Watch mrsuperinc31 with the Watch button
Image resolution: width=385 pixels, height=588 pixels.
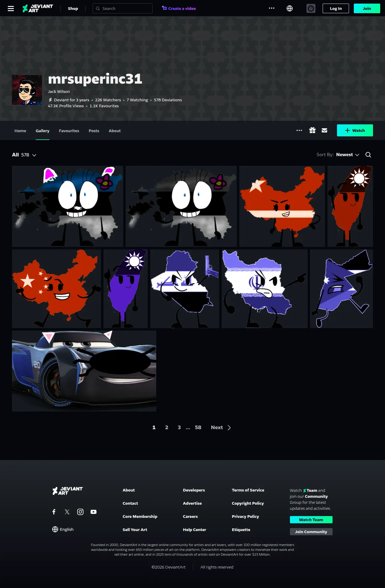(x=355, y=130)
